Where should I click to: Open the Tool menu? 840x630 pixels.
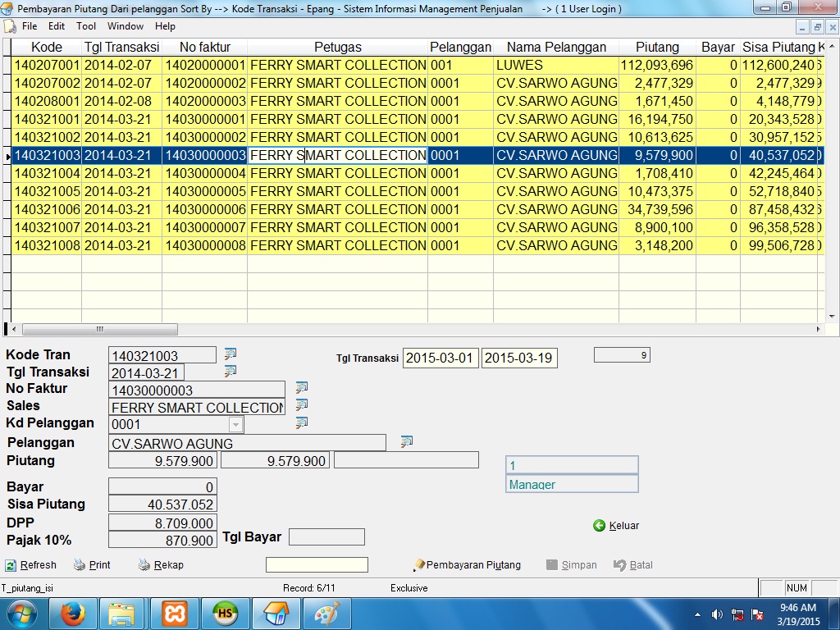86,26
